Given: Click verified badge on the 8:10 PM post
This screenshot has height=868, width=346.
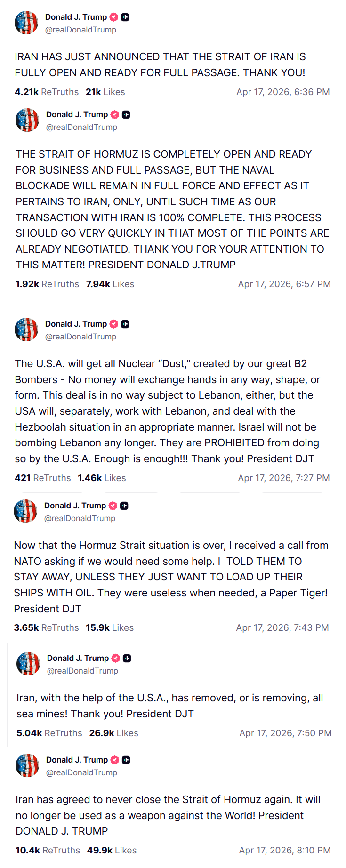Looking at the screenshot, I should point(115,760).
